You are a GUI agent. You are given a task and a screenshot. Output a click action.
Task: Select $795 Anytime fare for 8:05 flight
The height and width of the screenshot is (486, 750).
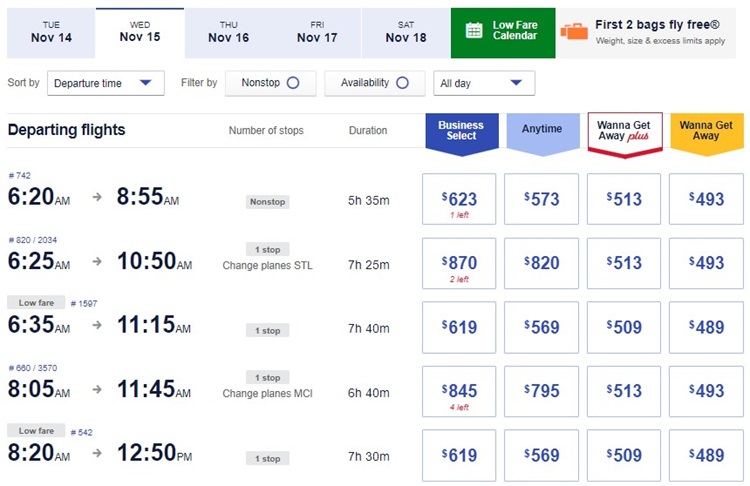(x=542, y=391)
